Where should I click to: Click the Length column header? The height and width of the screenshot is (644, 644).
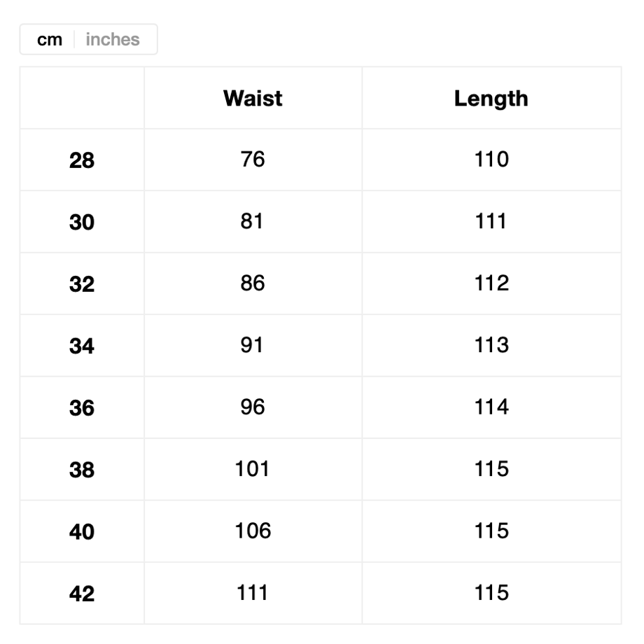coord(491,99)
